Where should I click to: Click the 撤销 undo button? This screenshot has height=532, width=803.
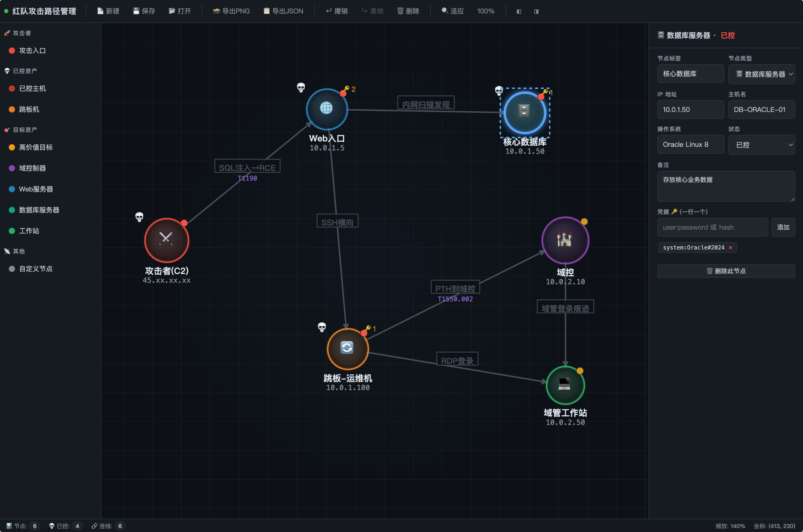click(337, 11)
